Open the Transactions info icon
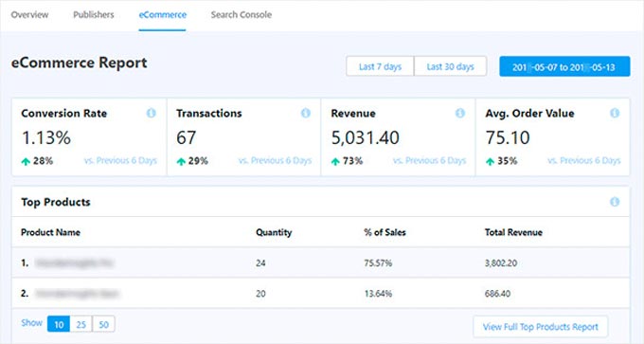Viewport: 644px width, 344px height. point(306,113)
